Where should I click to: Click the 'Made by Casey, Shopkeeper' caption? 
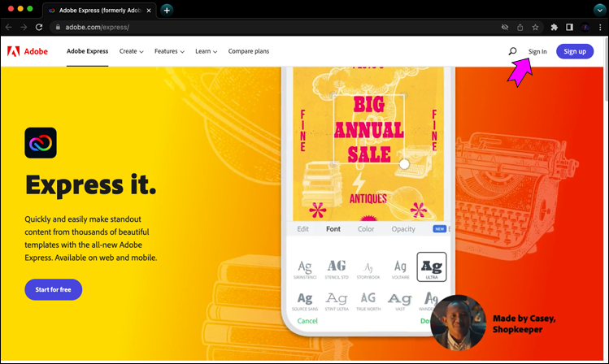524,323
